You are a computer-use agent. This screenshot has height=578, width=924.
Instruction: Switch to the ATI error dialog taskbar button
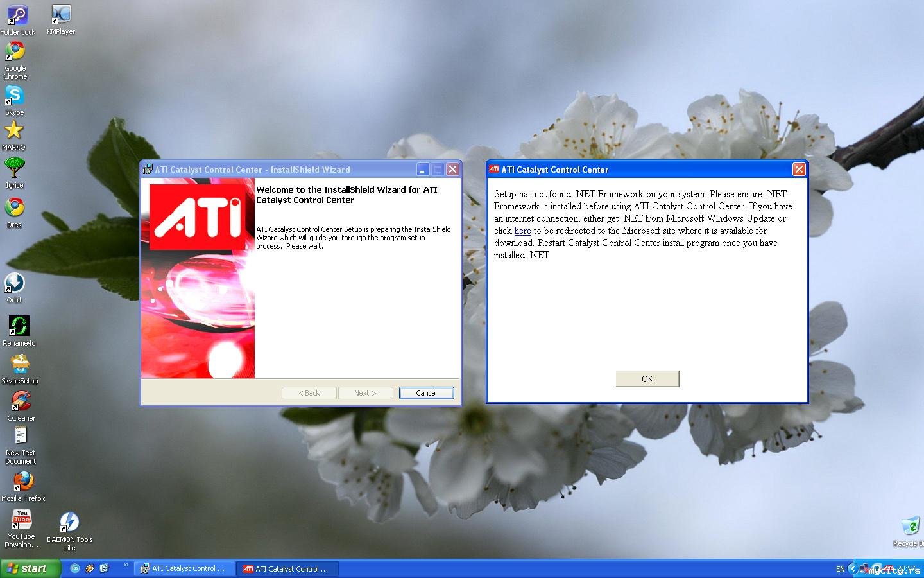(x=287, y=568)
